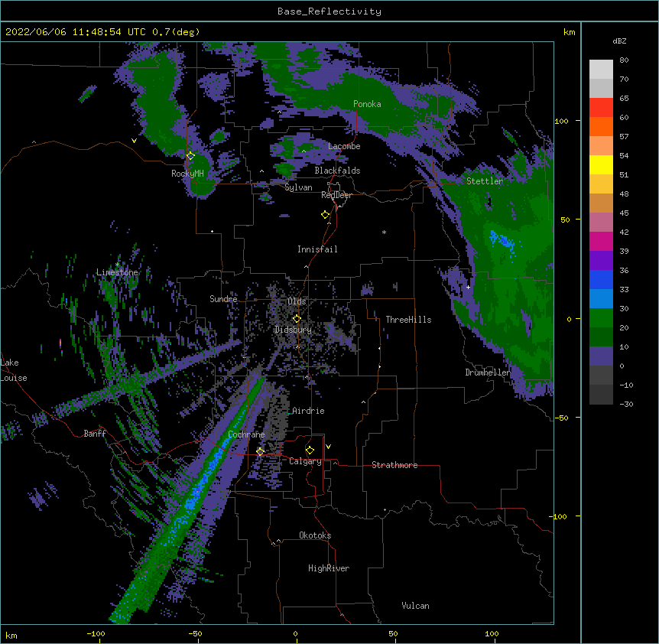659x644 pixels.
Task: Click the km label at bottom left
Action: pos(11,635)
